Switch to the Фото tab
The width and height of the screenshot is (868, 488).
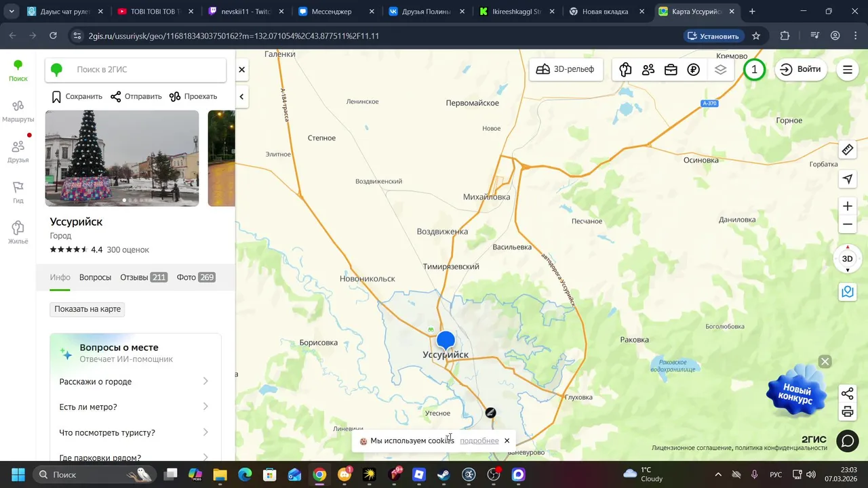[196, 277]
